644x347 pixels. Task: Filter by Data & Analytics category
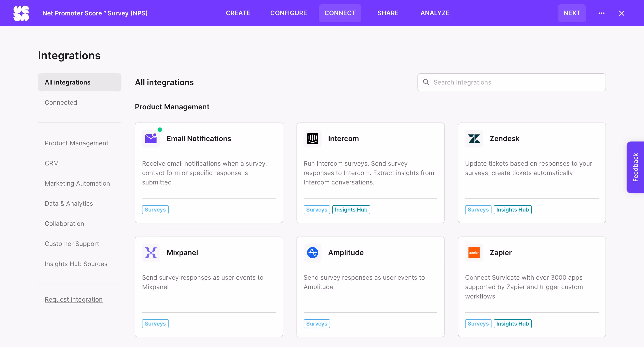69,203
